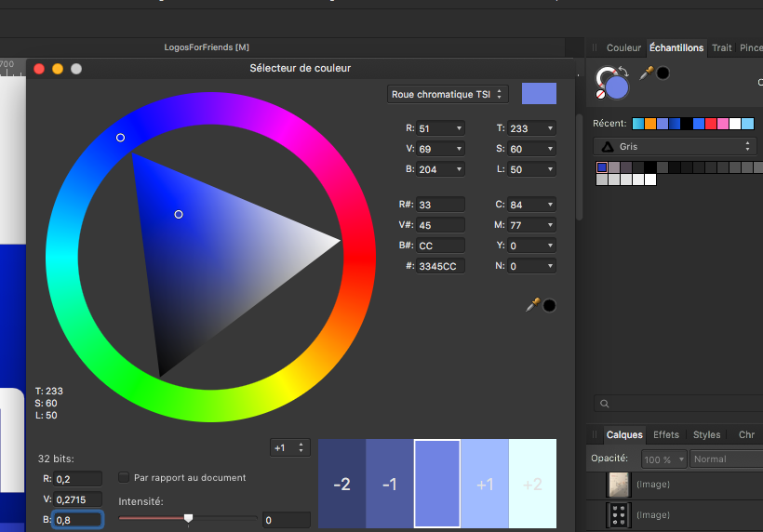
Task: Select the first (Image) layer thumbnail
Action: pos(619,485)
